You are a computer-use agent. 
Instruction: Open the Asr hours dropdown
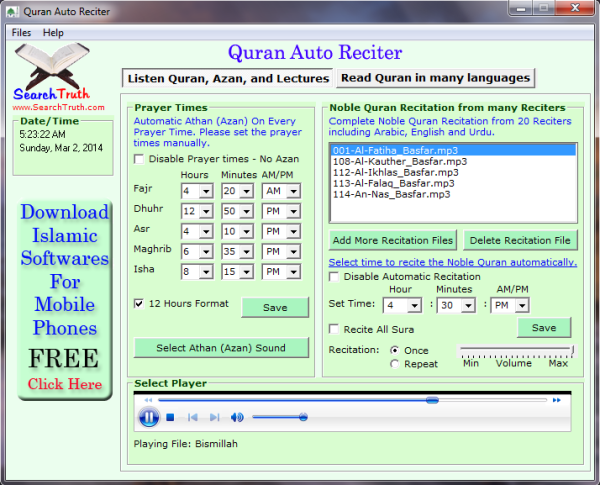click(206, 231)
